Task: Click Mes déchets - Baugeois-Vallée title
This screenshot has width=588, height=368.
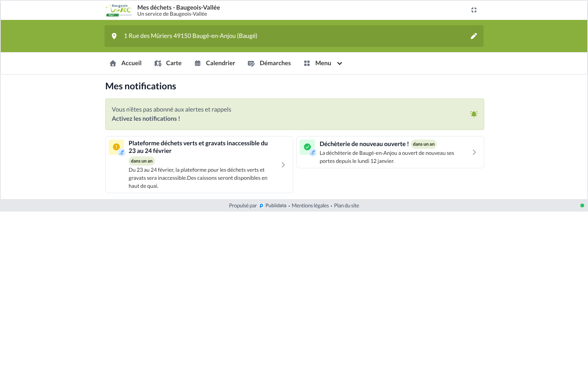Action: click(179, 8)
